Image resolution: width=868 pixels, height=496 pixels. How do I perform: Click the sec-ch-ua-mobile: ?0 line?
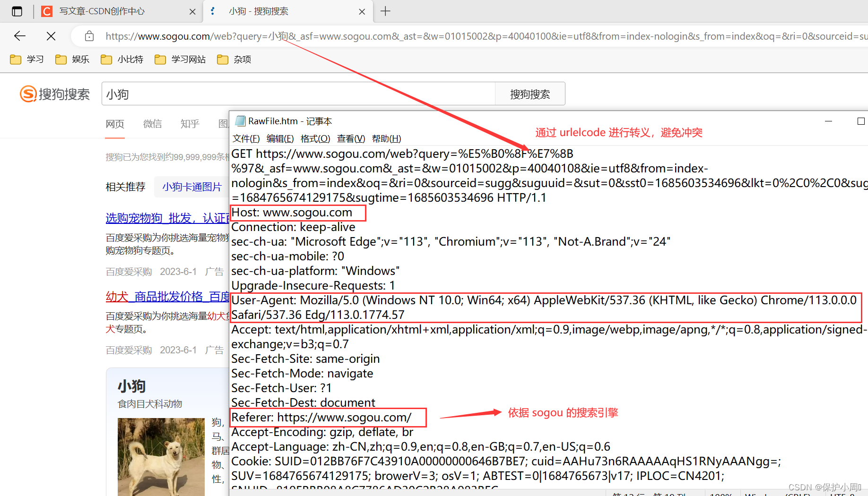pos(287,257)
